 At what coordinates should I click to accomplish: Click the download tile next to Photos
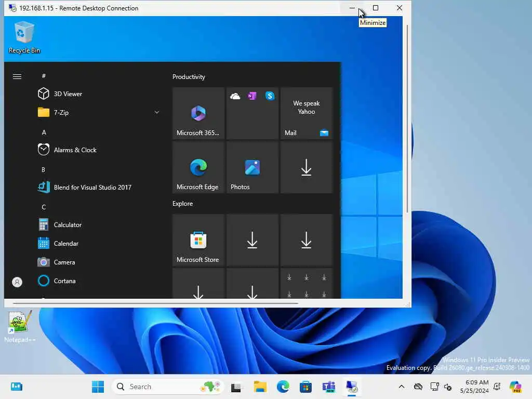coord(307,167)
